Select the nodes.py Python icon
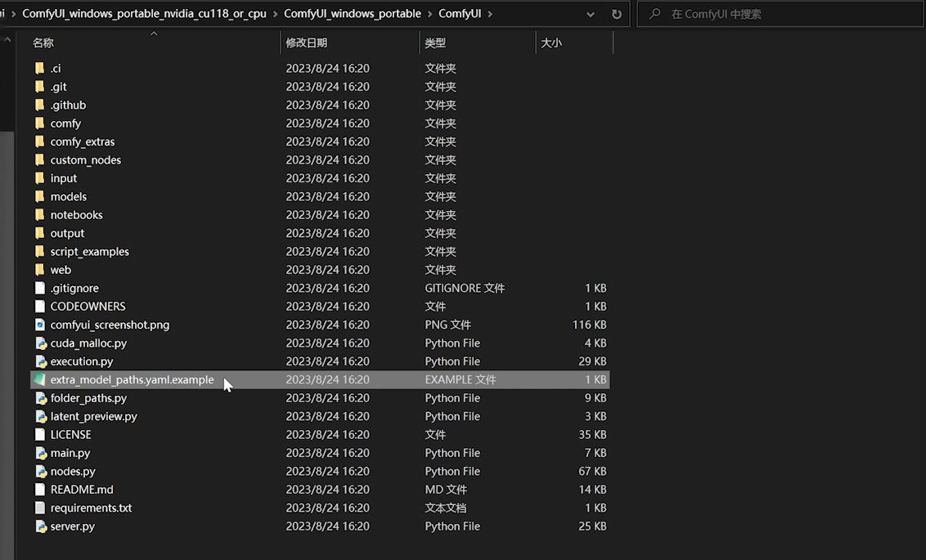 click(x=40, y=471)
